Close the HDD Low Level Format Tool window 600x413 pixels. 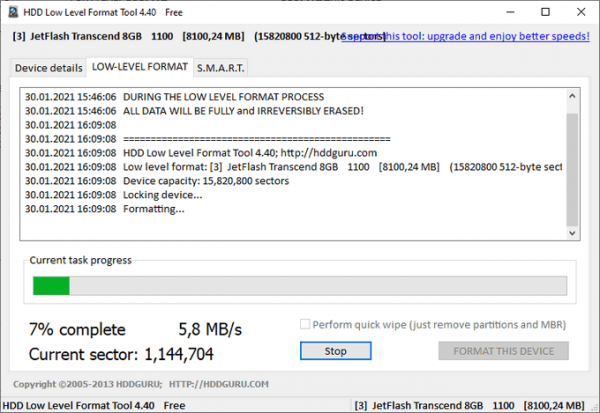(581, 12)
